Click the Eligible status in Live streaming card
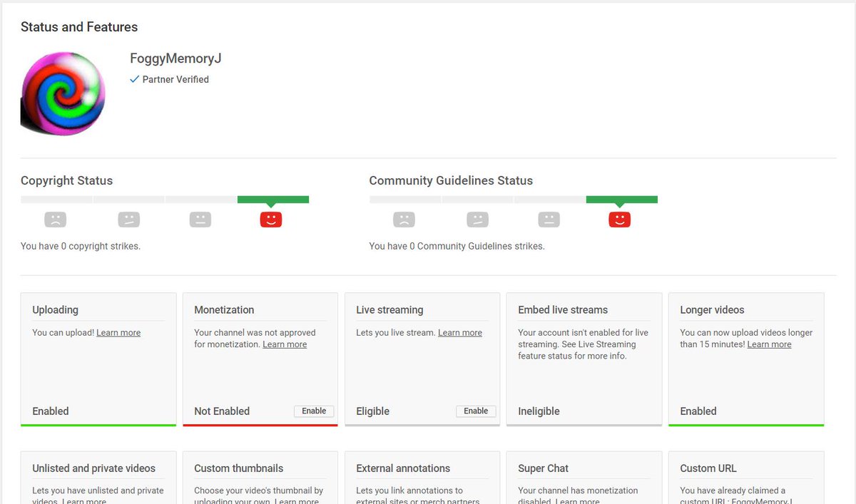 tap(372, 411)
